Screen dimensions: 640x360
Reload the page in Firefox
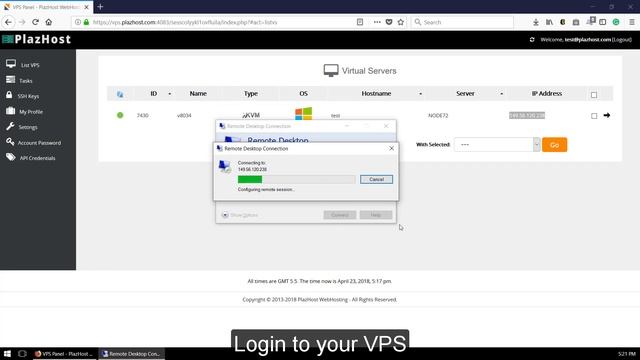click(x=36, y=22)
